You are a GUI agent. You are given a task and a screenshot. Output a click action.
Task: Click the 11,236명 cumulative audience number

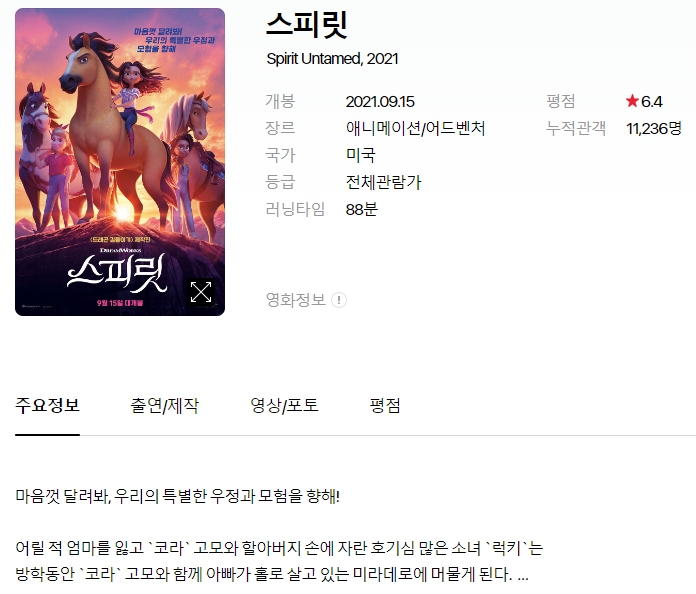click(654, 129)
